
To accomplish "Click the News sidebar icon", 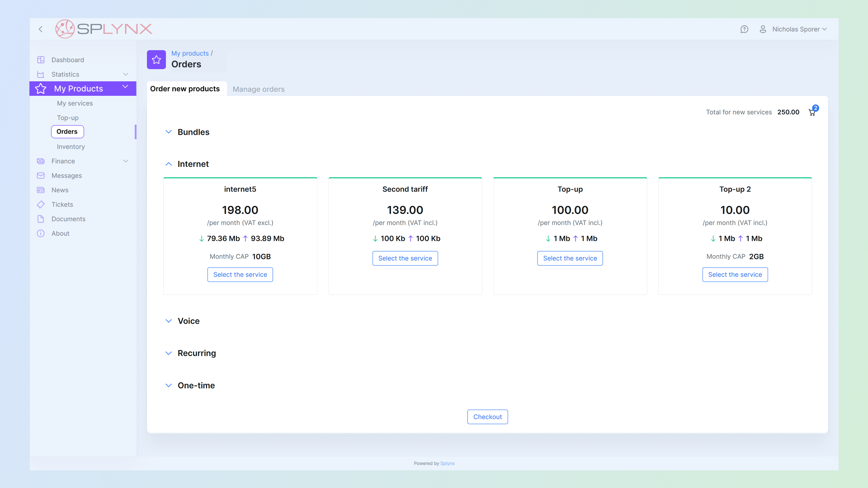I will click(41, 190).
